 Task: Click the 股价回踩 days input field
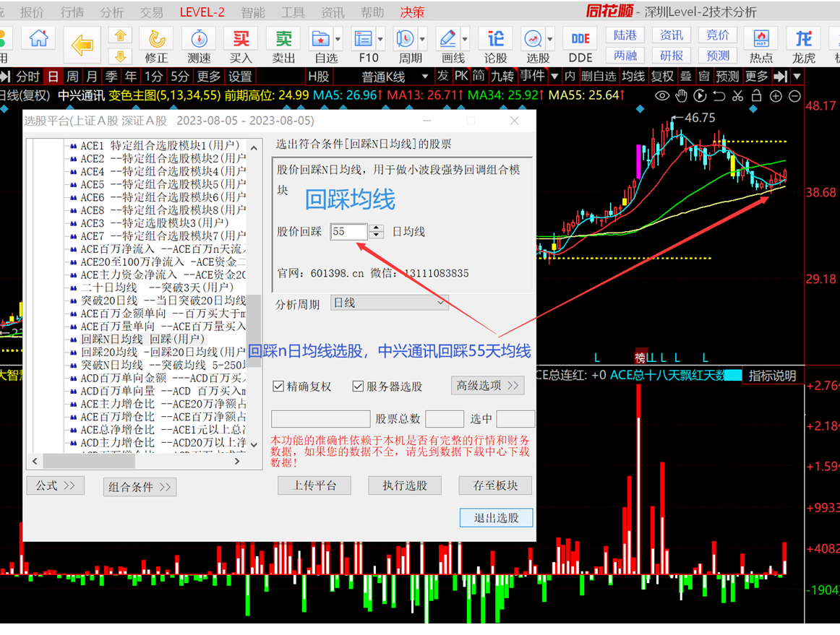coord(348,231)
